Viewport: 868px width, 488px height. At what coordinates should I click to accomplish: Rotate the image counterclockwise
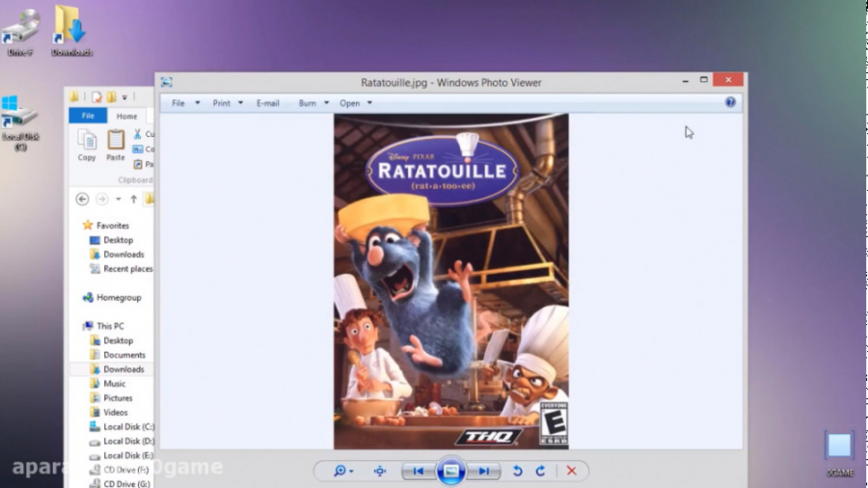coord(517,471)
